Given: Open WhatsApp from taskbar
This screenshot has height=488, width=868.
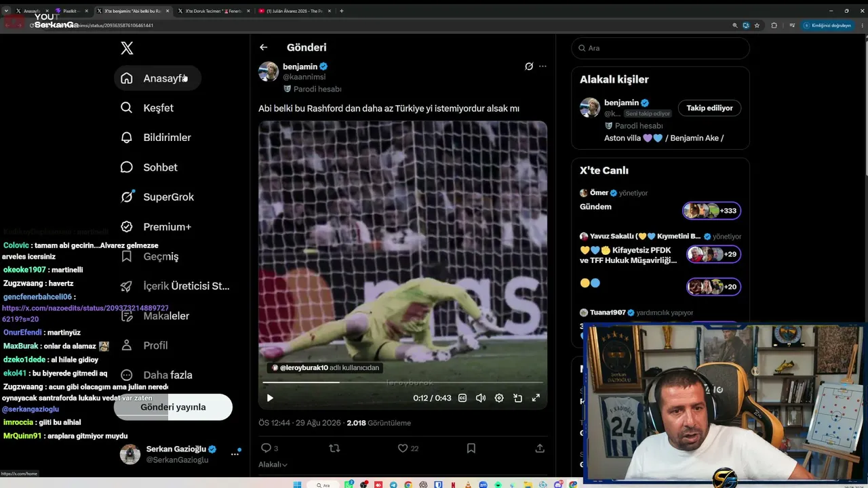Looking at the screenshot, I should tap(349, 485).
